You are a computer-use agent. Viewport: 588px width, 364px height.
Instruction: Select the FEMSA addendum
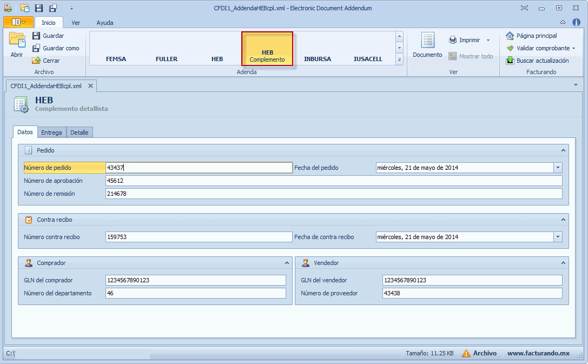tap(116, 49)
